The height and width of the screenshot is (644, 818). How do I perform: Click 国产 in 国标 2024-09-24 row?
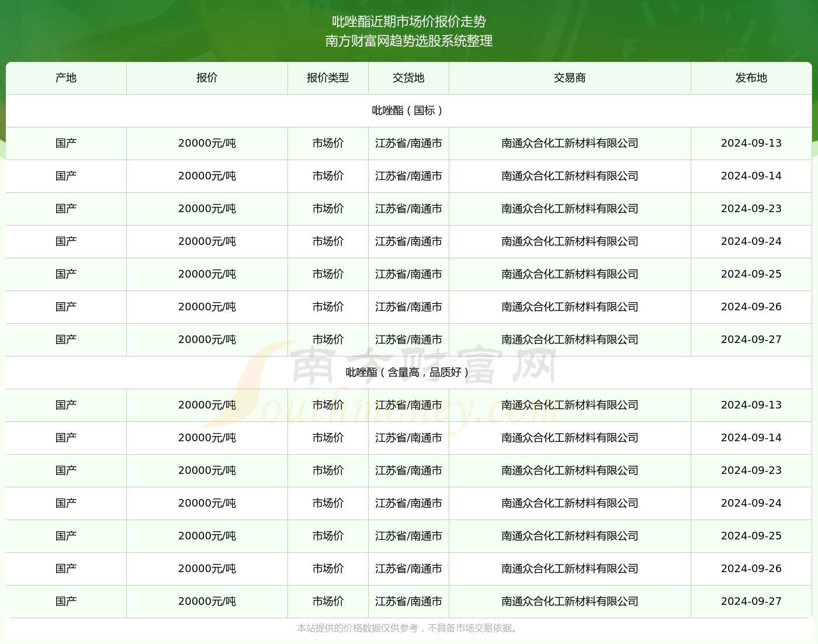pos(66,241)
